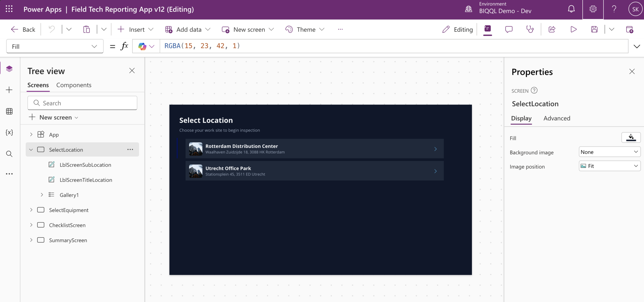
Task: Click into the RGBA formula bar
Action: tap(394, 46)
